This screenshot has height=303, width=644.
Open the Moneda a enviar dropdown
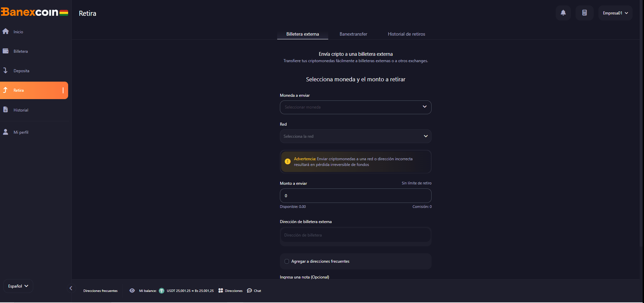pos(355,107)
